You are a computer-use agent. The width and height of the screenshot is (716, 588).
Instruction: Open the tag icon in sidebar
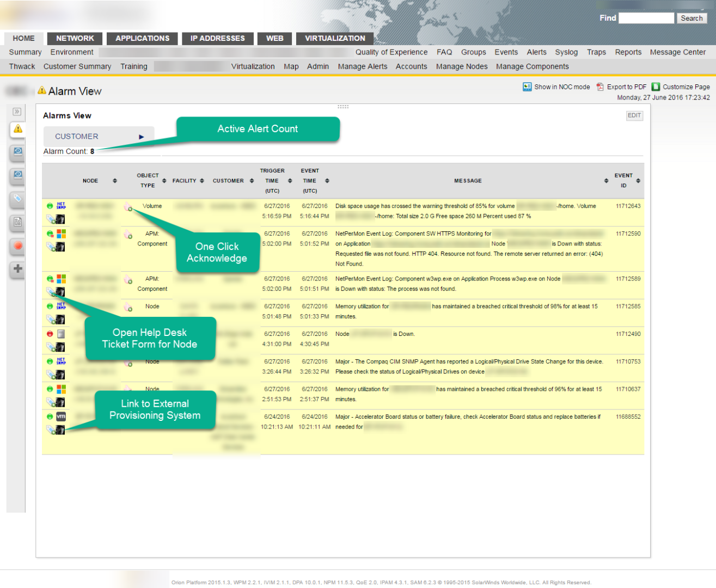18,199
